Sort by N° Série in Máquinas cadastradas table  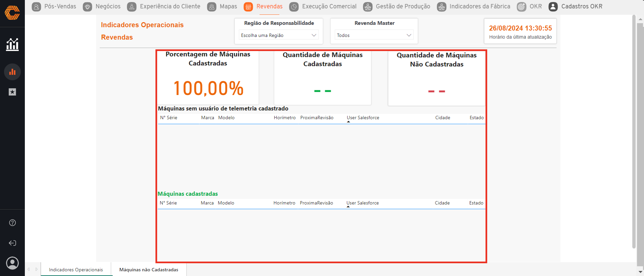[x=168, y=203]
